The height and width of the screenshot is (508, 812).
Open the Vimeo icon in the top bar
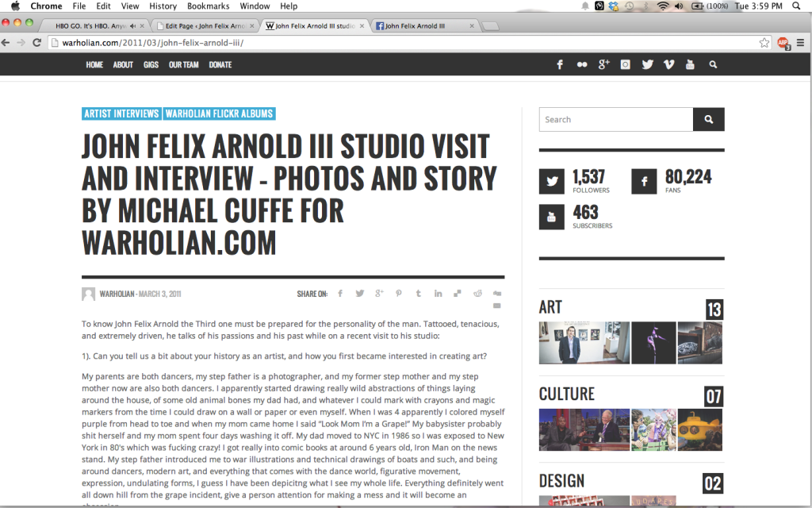669,65
